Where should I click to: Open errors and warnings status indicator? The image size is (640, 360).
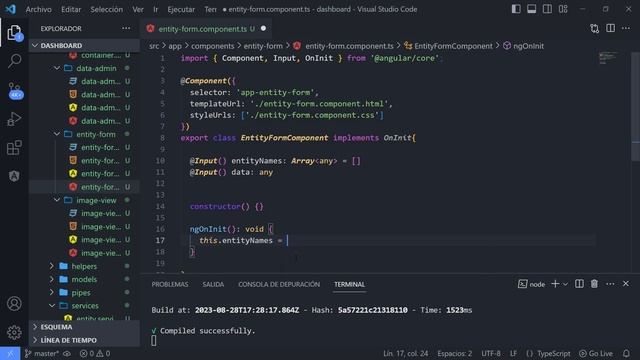click(95, 353)
